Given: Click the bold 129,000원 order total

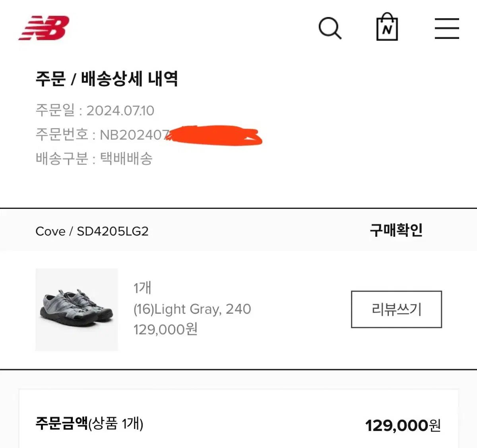Looking at the screenshot, I should (403, 425).
